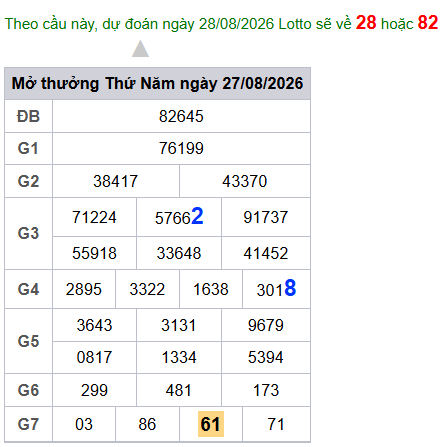
Task: Click G6 number 481
Action: coord(179,390)
